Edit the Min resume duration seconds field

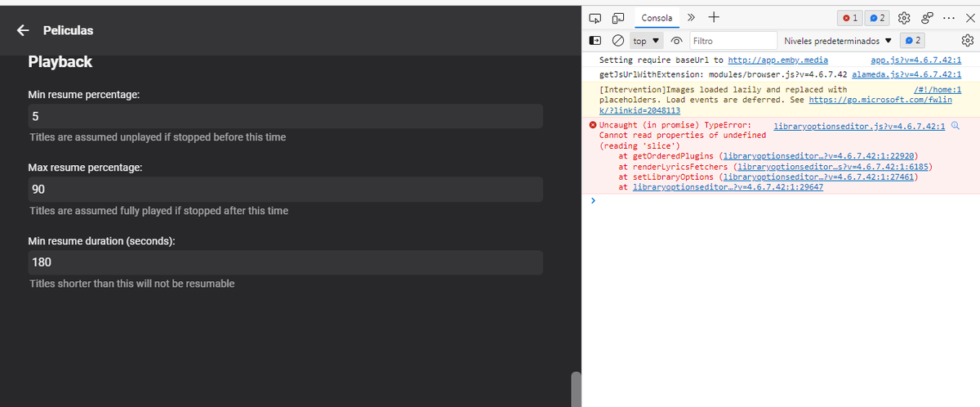pyautogui.click(x=285, y=262)
